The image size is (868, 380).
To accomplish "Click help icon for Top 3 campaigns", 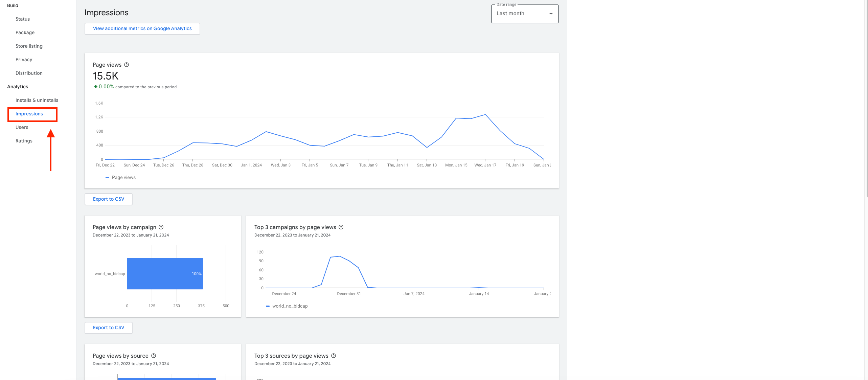I will coord(341,227).
